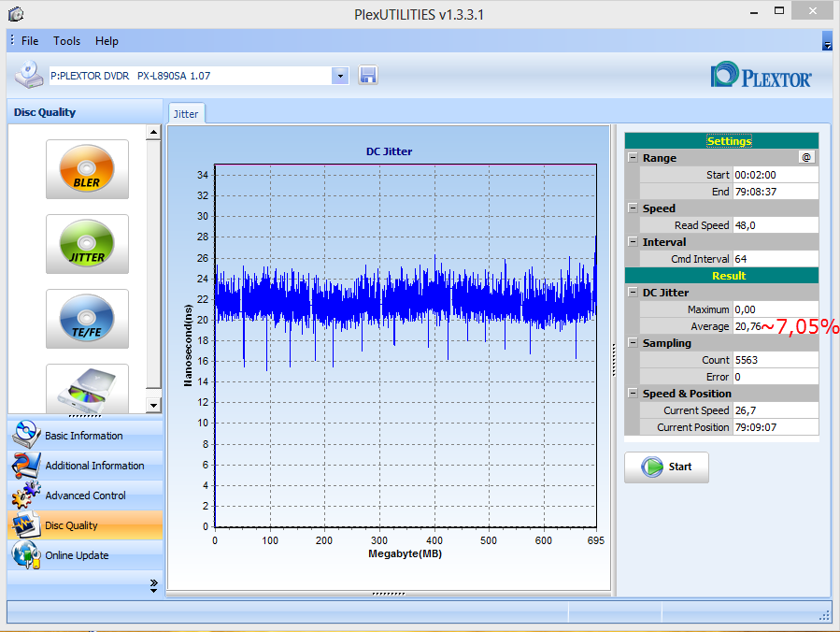Click the test list scrollbar thumb

[x=154, y=264]
